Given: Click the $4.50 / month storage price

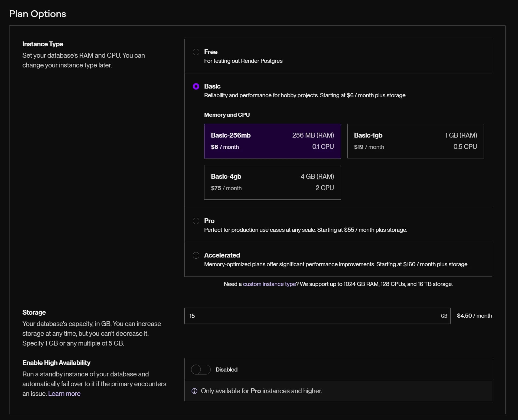Looking at the screenshot, I should tap(474, 316).
